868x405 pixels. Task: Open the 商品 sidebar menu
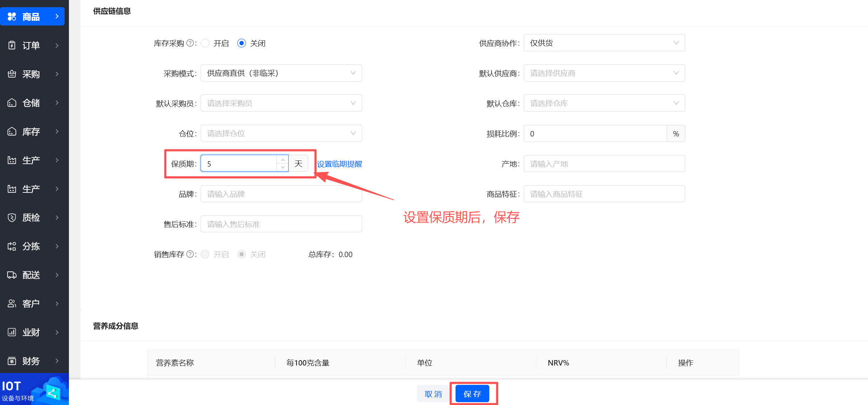click(32, 17)
